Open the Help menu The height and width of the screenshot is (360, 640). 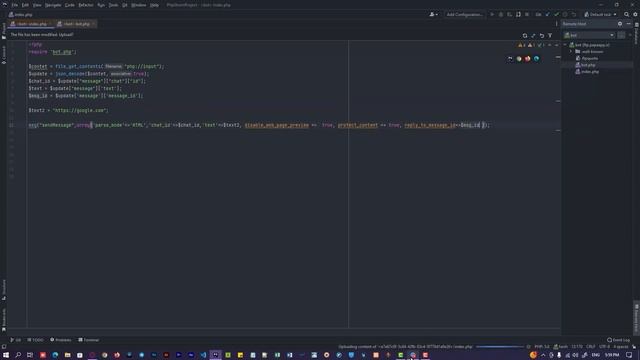154,5
